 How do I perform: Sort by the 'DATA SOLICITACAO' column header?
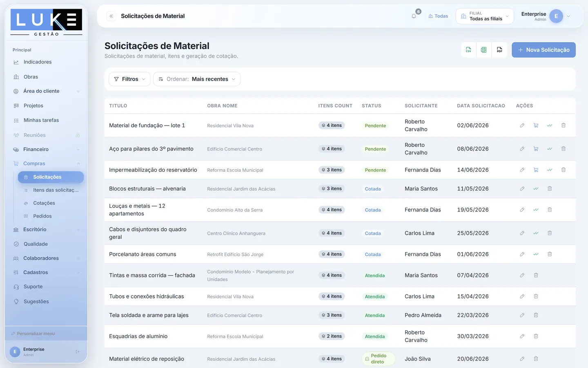click(481, 106)
